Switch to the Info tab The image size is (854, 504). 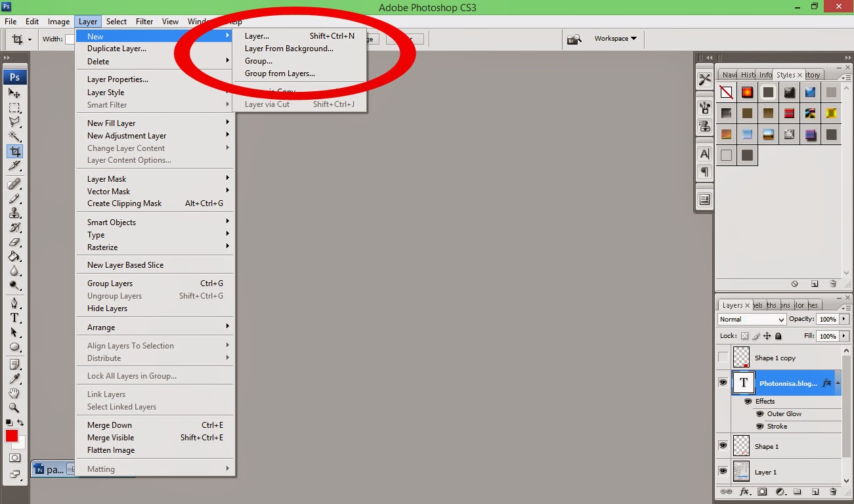point(765,75)
